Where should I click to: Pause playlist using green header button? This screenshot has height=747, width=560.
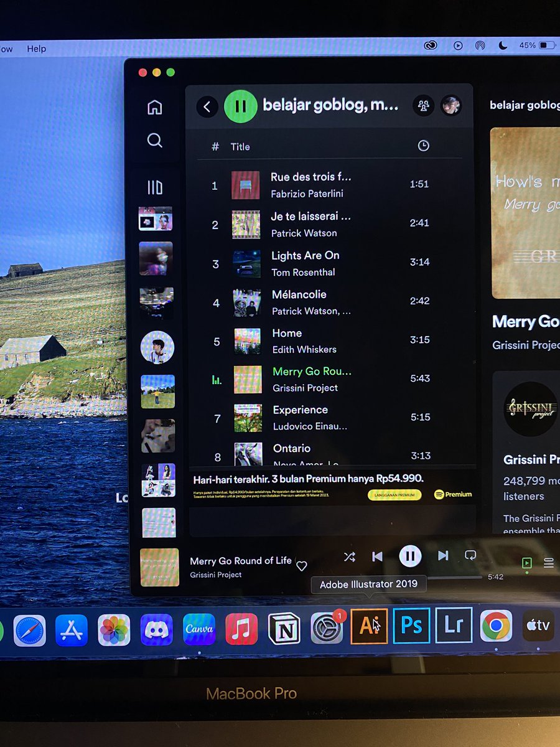coord(240,106)
